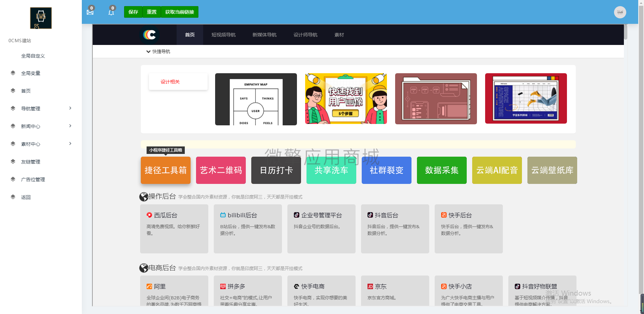Click the 设计相关 category button
644x314 pixels.
click(178, 82)
